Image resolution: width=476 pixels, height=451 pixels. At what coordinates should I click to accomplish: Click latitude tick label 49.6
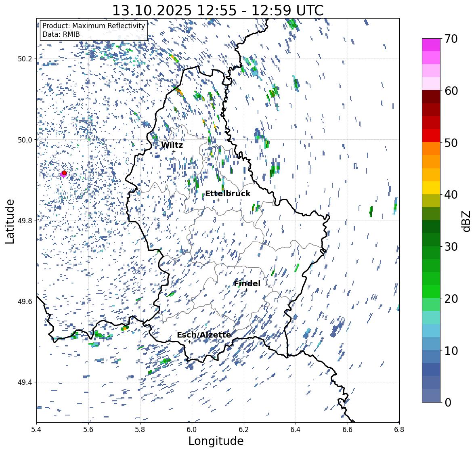(x=25, y=301)
